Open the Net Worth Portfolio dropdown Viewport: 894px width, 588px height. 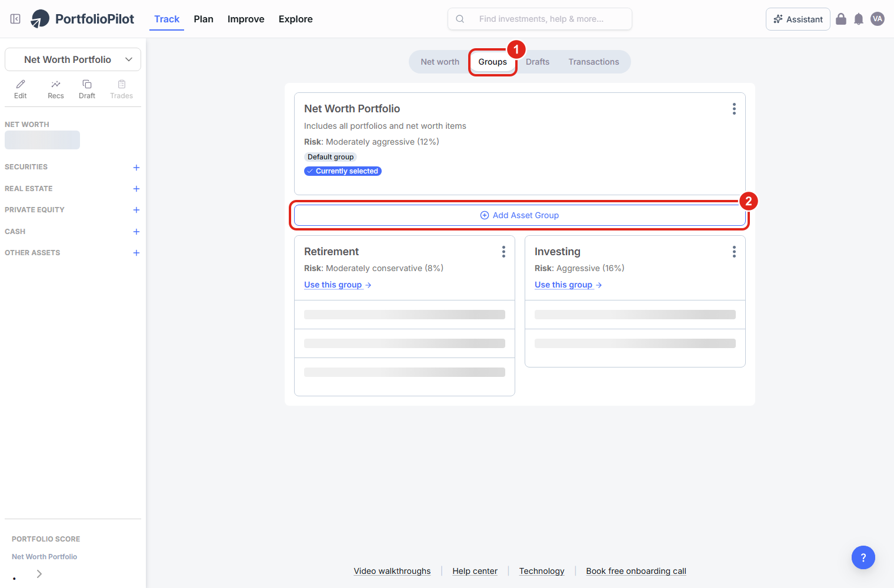click(73, 59)
